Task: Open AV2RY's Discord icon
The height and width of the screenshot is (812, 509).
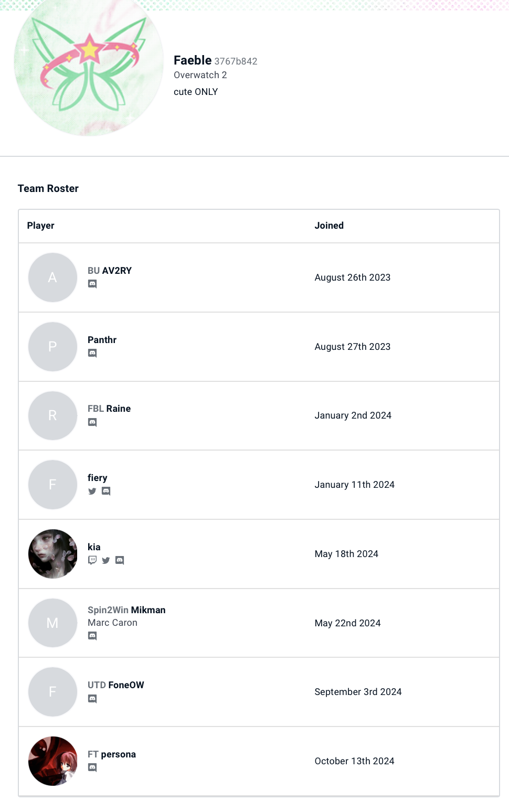Action: click(x=92, y=284)
